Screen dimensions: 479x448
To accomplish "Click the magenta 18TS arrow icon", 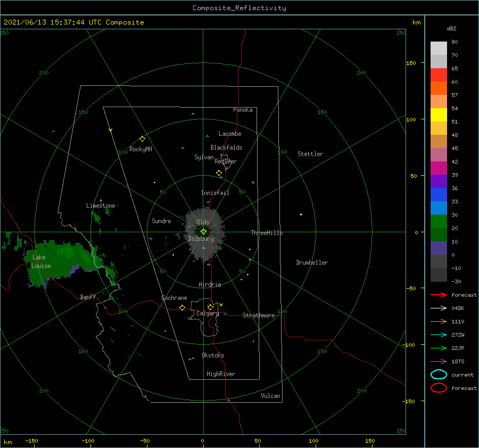I will pyautogui.click(x=439, y=362).
